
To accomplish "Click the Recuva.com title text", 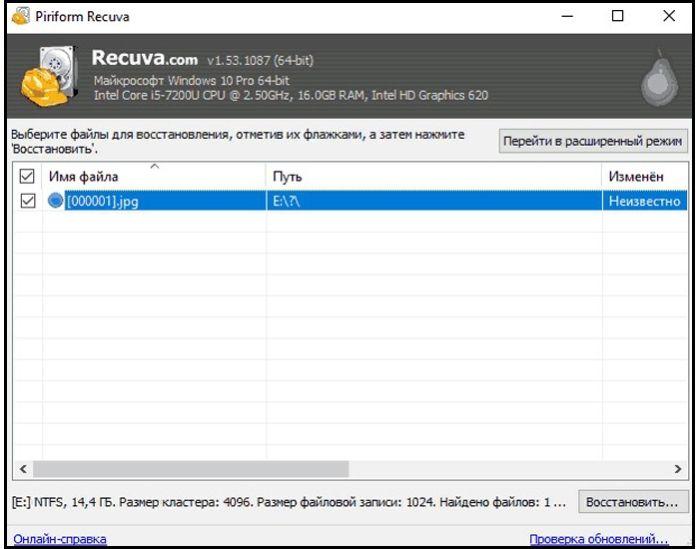I will [x=144, y=58].
